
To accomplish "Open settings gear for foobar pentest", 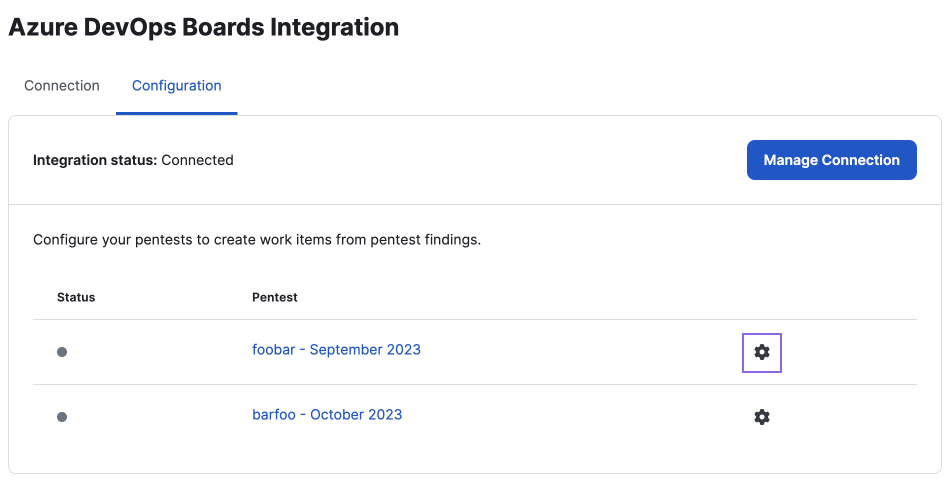I will tap(762, 352).
